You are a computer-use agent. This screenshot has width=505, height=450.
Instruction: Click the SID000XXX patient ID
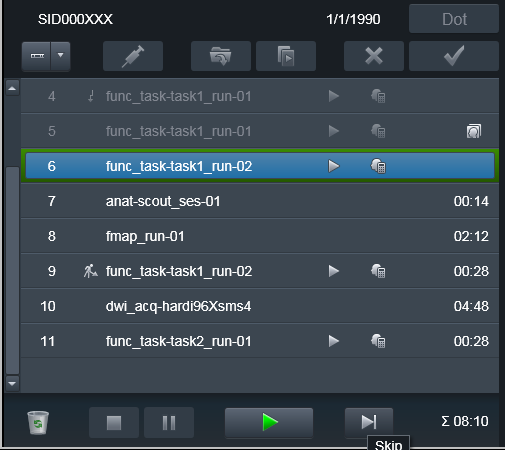(75, 19)
